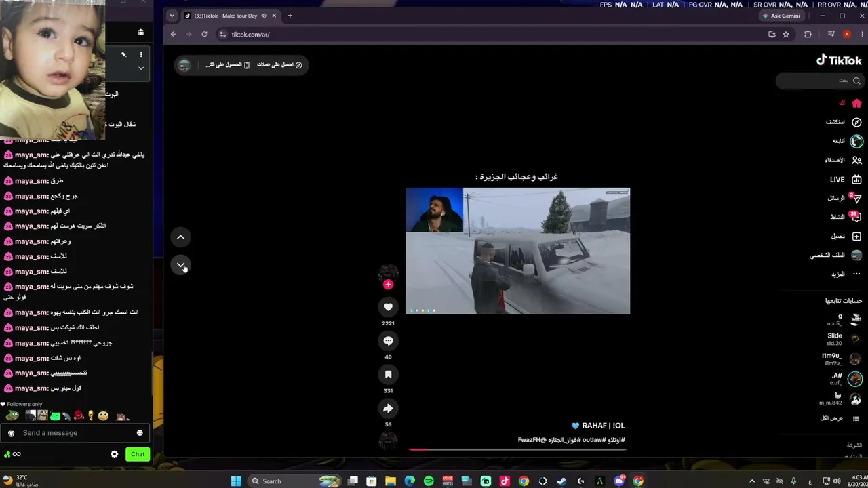Follow the creator with the red plus badge
The image size is (868, 488).
(388, 285)
